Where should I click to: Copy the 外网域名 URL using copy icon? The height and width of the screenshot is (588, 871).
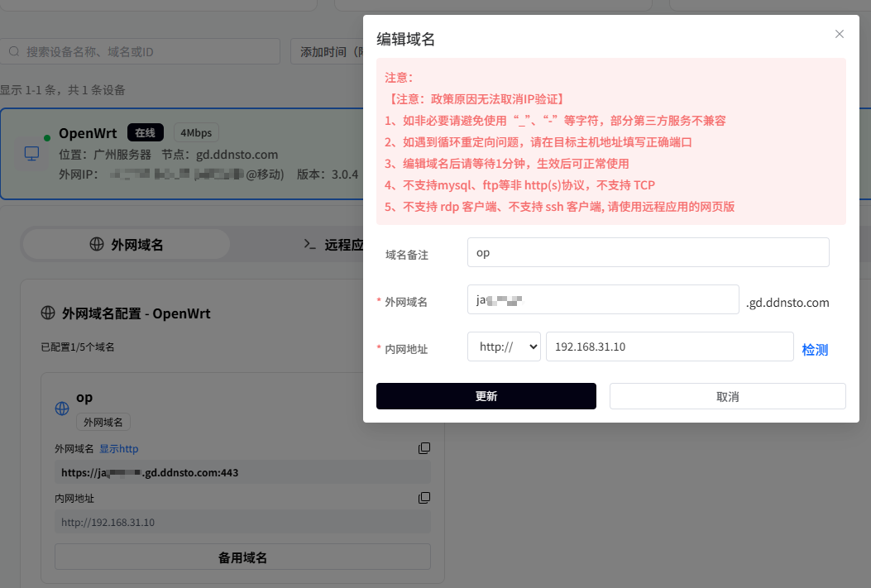point(424,448)
